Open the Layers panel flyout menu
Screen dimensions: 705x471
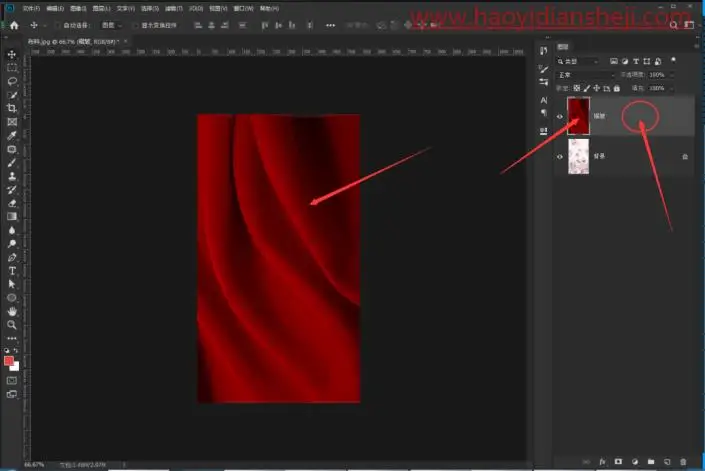pyautogui.click(x=696, y=46)
